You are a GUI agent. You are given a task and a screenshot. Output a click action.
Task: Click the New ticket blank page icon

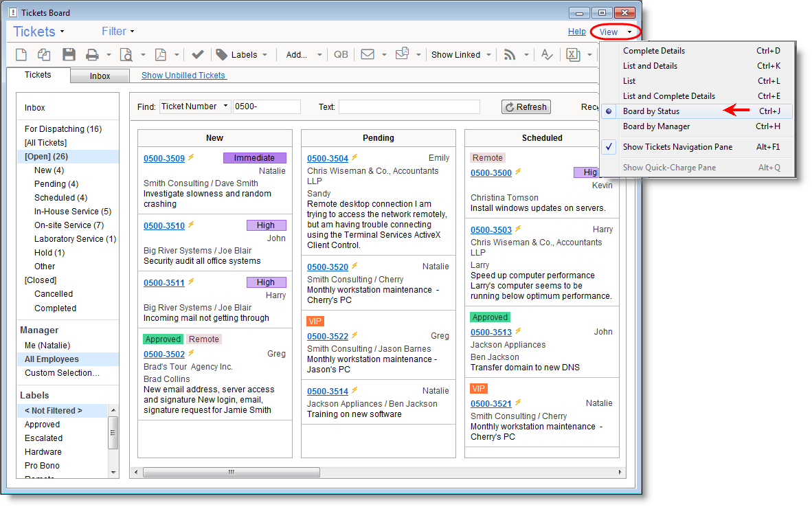pyautogui.click(x=21, y=55)
